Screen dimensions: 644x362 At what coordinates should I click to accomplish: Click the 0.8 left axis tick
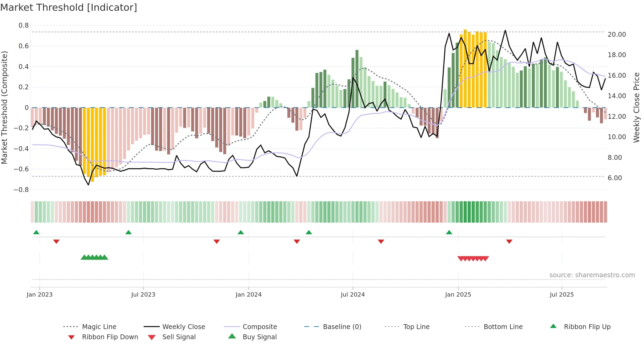pos(24,25)
